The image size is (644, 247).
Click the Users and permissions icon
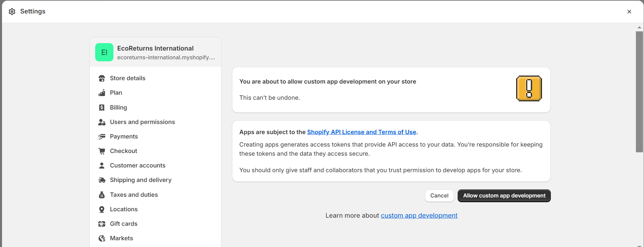[x=102, y=122]
